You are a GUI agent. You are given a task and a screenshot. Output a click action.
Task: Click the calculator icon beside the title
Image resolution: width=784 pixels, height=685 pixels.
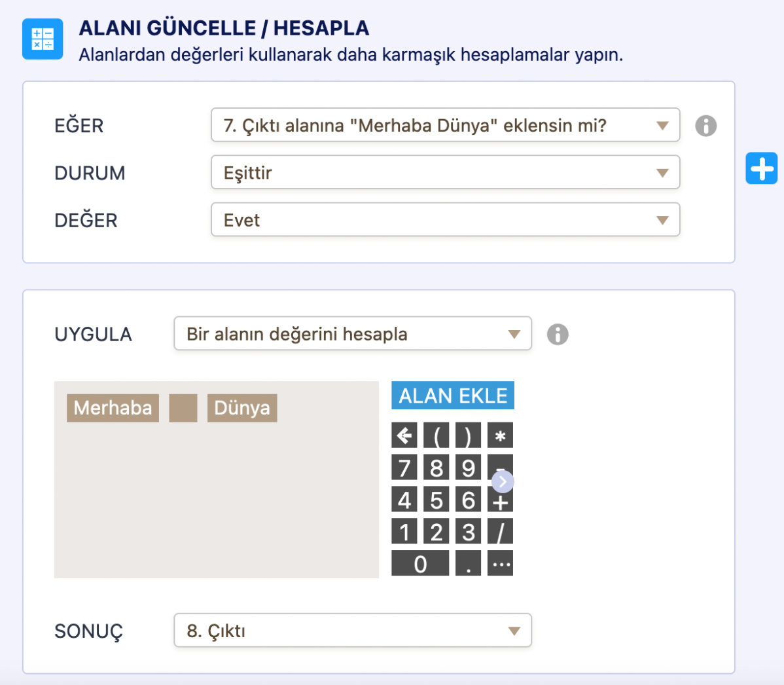(43, 39)
